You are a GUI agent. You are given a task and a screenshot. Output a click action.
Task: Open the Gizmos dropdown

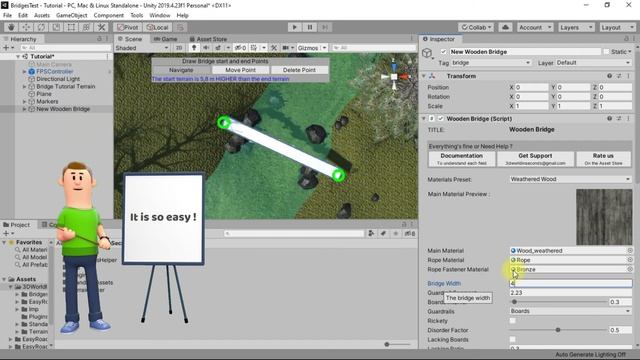click(x=312, y=48)
